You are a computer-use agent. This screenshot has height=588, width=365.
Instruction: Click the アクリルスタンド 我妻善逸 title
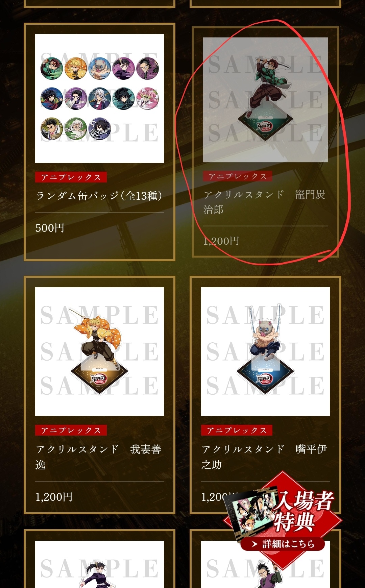99,457
